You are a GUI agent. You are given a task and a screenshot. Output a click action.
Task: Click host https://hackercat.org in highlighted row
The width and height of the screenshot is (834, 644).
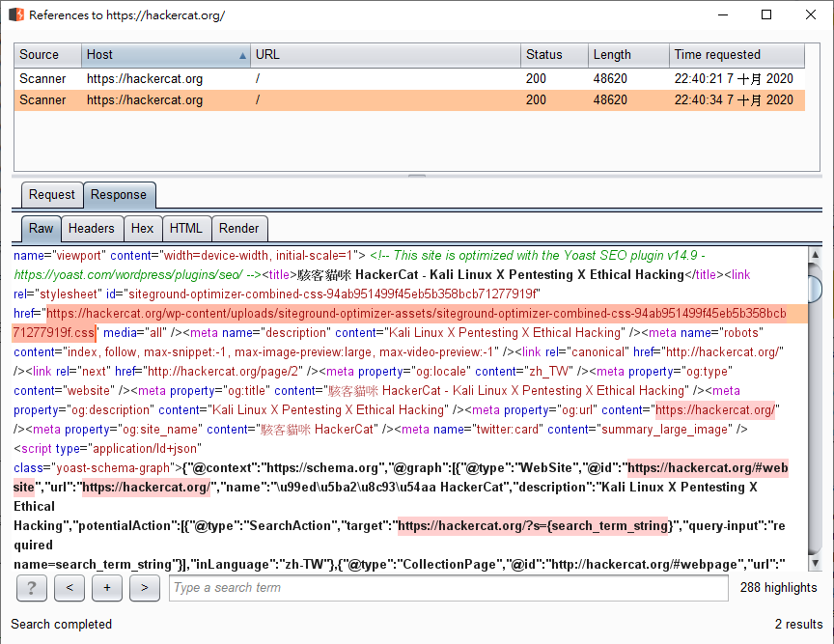point(145,100)
